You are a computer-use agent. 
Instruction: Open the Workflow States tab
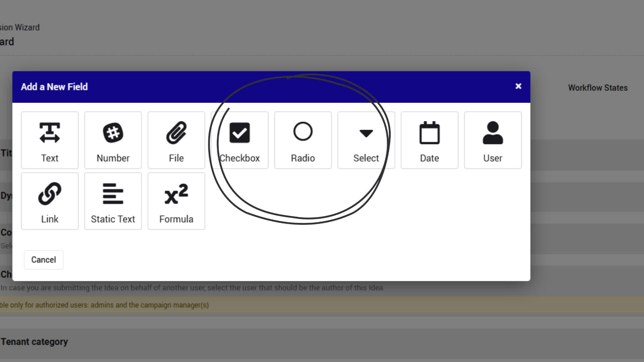[597, 88]
